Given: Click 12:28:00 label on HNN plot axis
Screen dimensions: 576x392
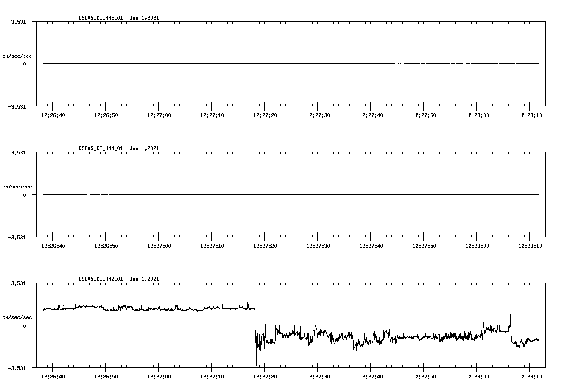Looking at the screenshot, I should [477, 246].
